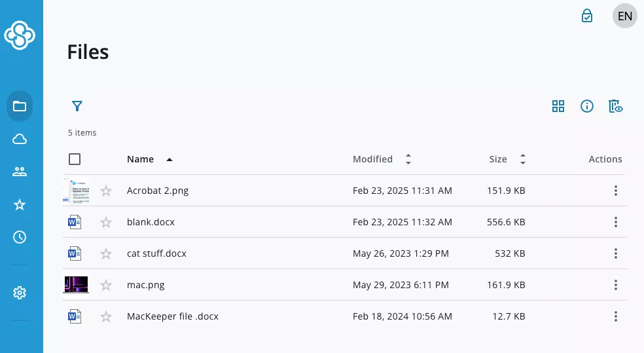The image size is (644, 353).
Task: Expand actions for MacKeeper file .docx
Action: (615, 316)
